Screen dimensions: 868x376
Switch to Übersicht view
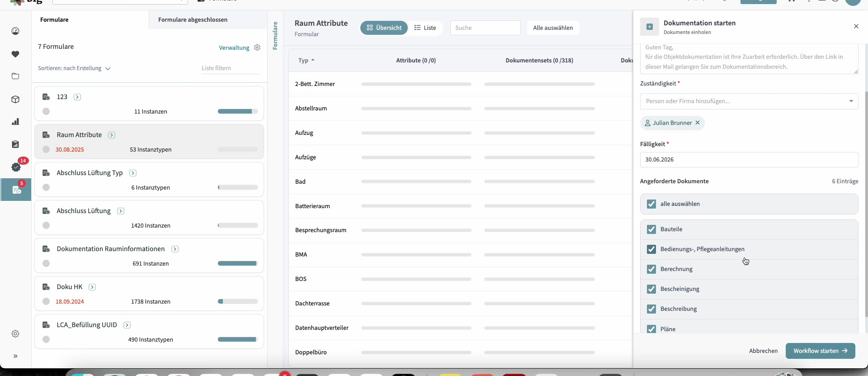pos(384,28)
